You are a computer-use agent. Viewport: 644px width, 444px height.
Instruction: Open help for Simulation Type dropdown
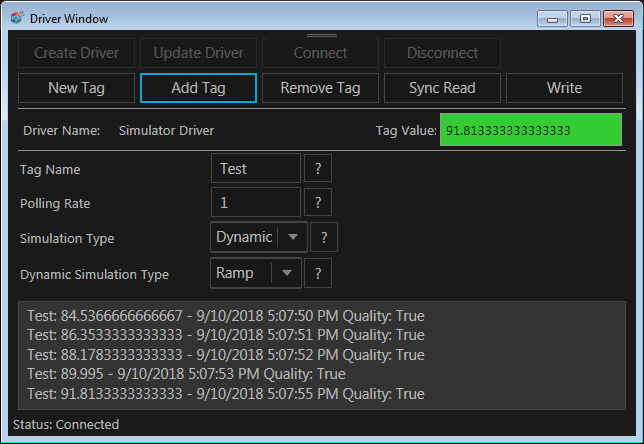point(324,237)
